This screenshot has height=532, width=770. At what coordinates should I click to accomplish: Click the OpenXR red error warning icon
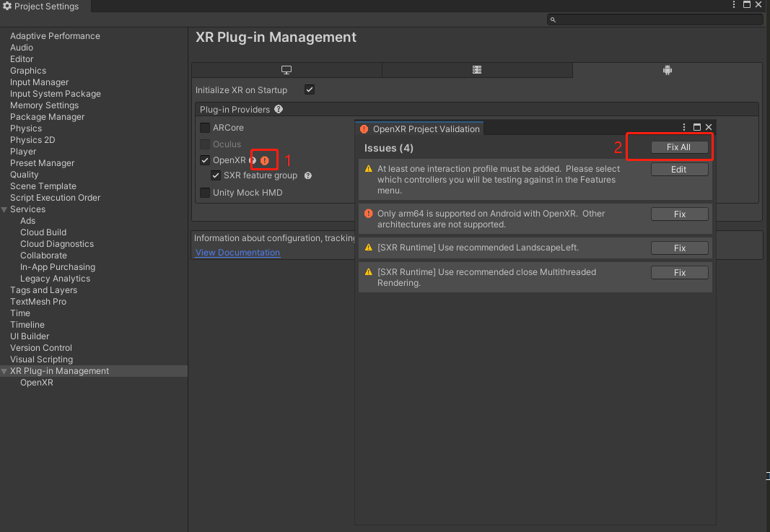tap(265, 160)
